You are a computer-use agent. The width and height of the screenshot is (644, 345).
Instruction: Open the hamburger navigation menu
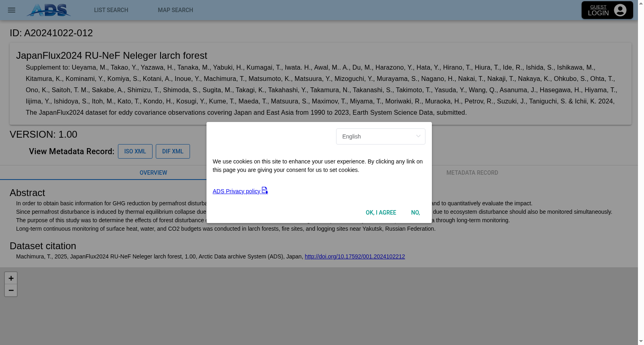(x=12, y=10)
